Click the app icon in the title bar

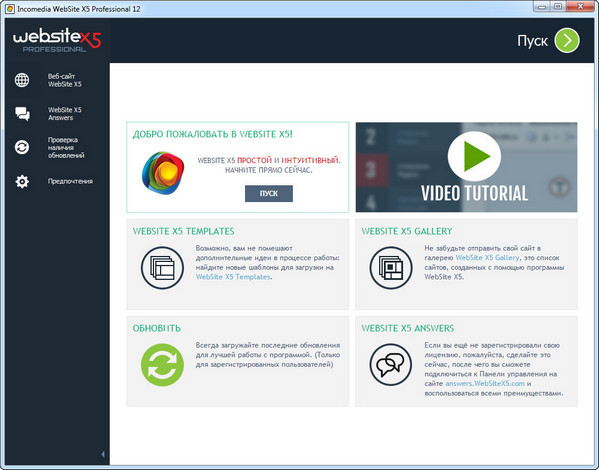(x=10, y=9)
